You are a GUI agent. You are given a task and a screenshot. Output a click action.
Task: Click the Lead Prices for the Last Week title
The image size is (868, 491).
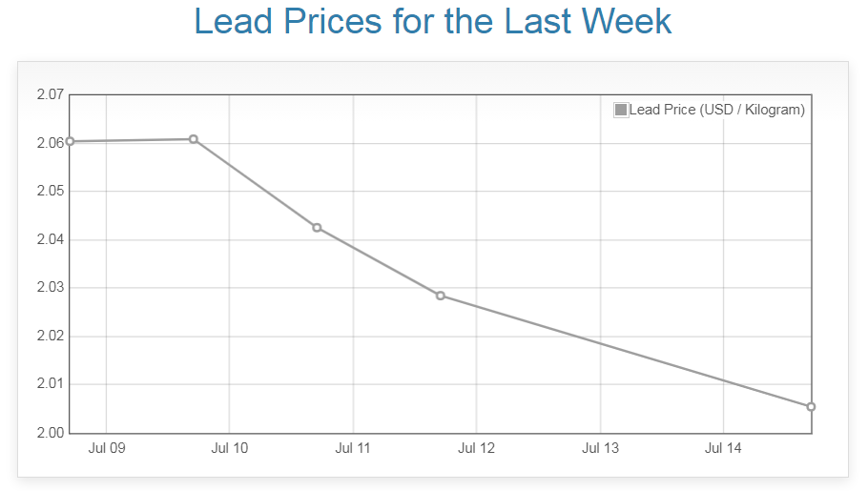point(433,21)
